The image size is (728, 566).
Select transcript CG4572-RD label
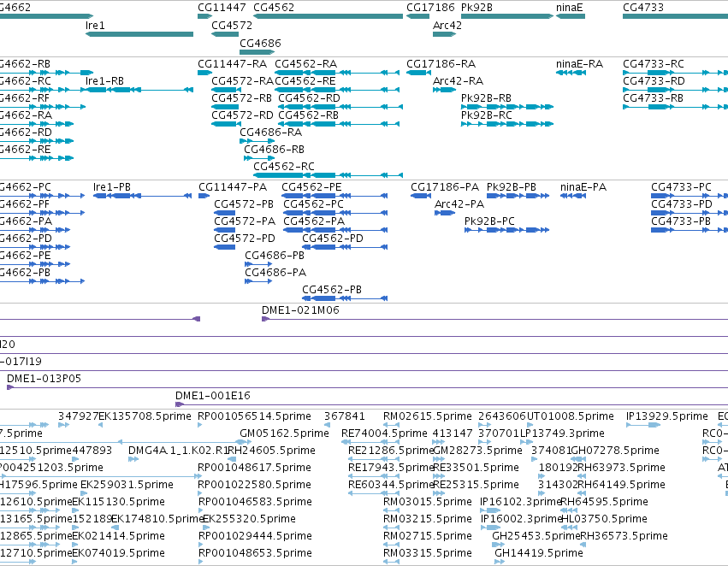pos(242,115)
